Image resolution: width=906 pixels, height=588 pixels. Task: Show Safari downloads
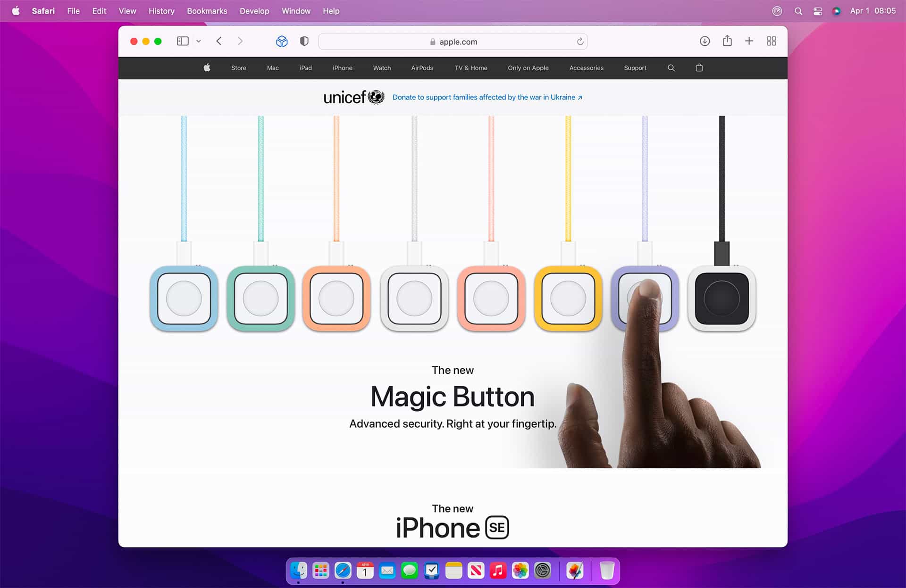[705, 41]
